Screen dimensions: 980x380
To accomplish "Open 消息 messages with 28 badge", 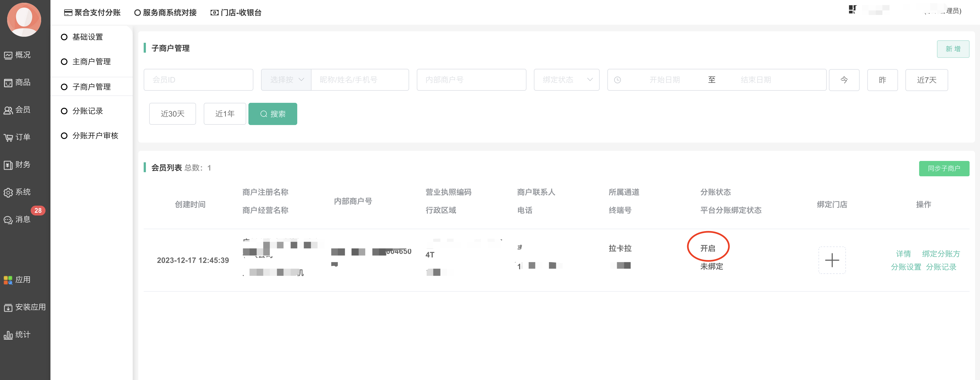I will 18,220.
